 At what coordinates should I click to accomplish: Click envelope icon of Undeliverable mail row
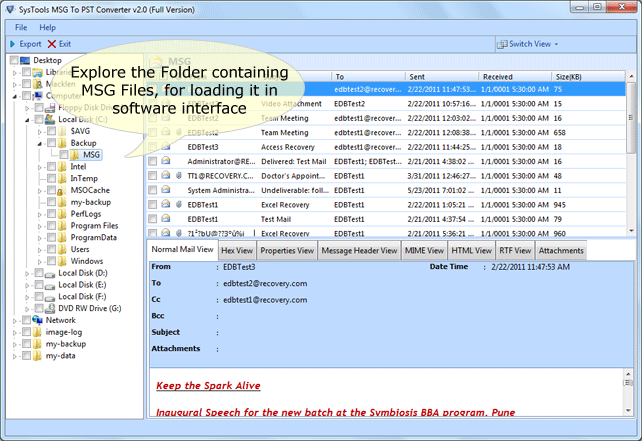[166, 190]
